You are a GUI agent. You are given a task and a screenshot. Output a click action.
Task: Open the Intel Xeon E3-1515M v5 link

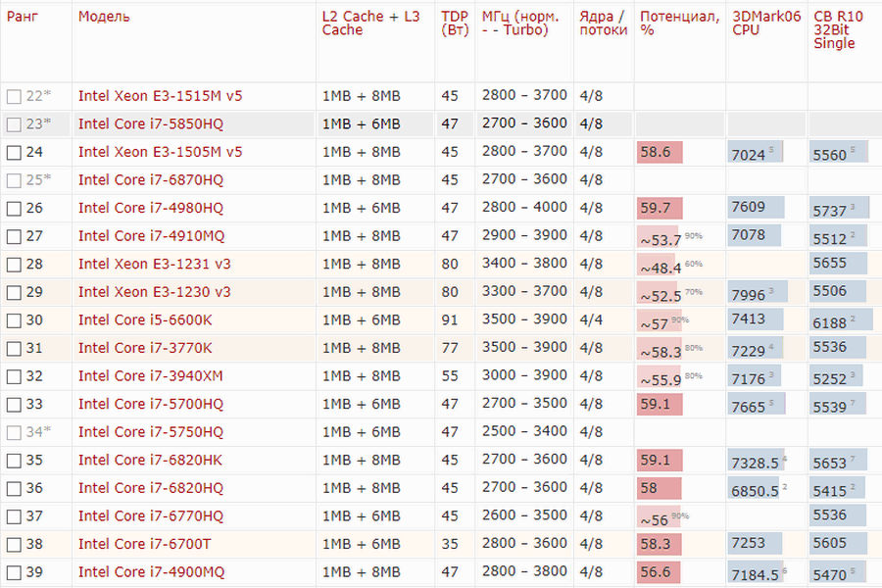161,96
